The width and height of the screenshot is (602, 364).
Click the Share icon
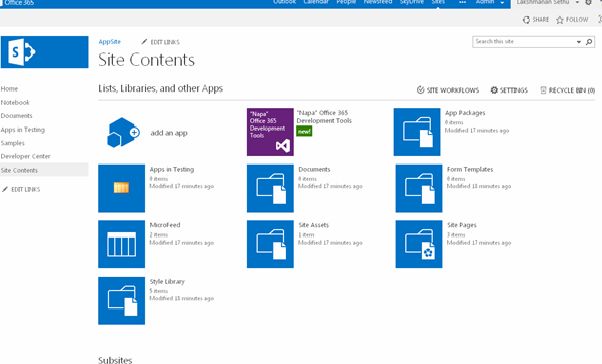coord(526,20)
